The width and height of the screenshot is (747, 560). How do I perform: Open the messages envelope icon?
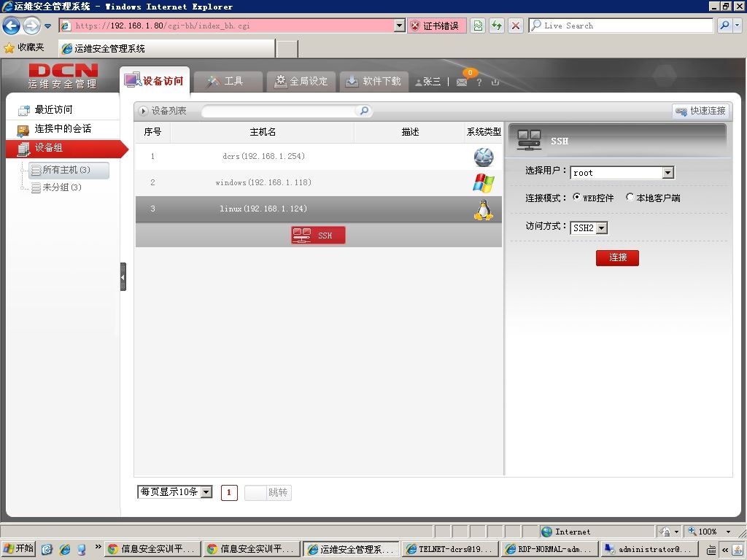point(462,82)
